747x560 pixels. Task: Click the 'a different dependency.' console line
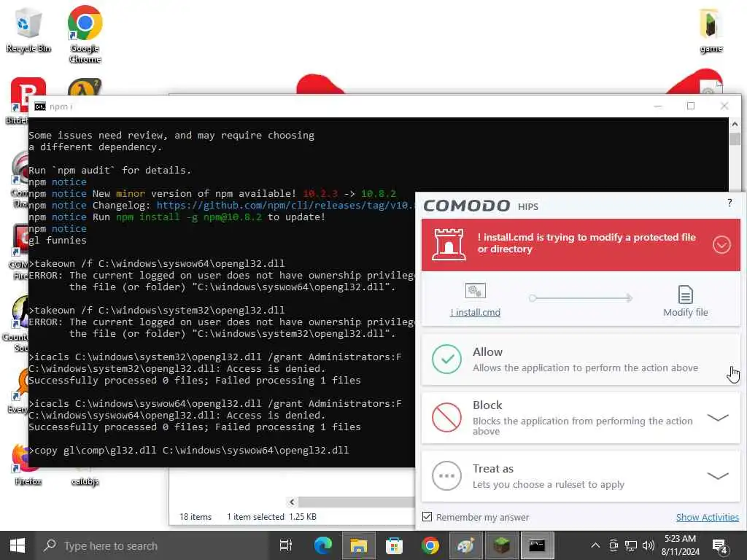pyautogui.click(x=96, y=147)
